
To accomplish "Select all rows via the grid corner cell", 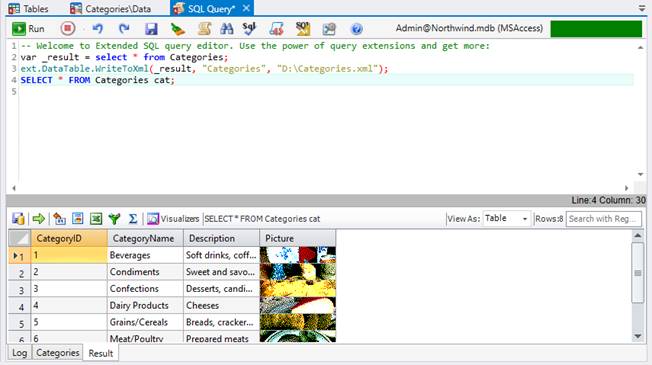I will [19, 238].
